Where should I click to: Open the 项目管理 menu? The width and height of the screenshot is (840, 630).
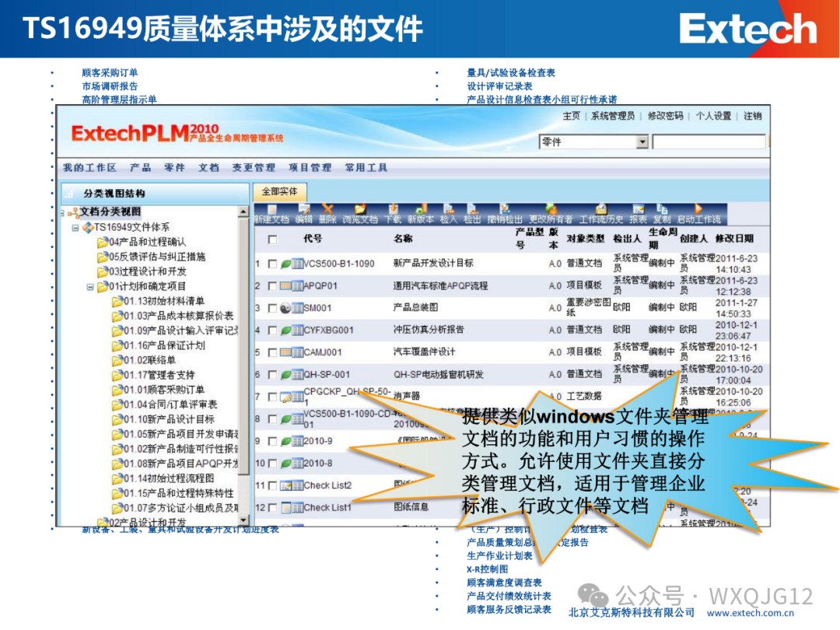tap(310, 168)
